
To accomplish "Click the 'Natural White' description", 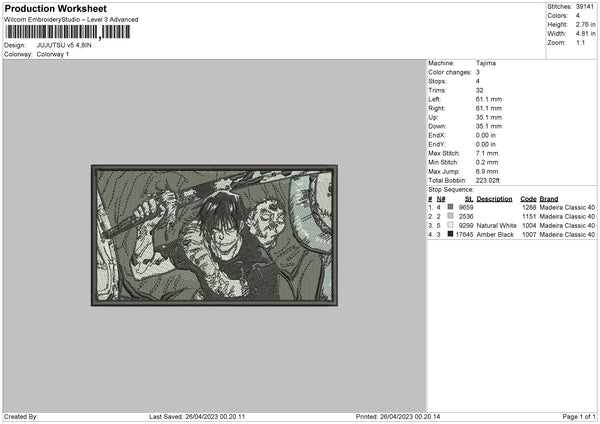I will point(496,226).
